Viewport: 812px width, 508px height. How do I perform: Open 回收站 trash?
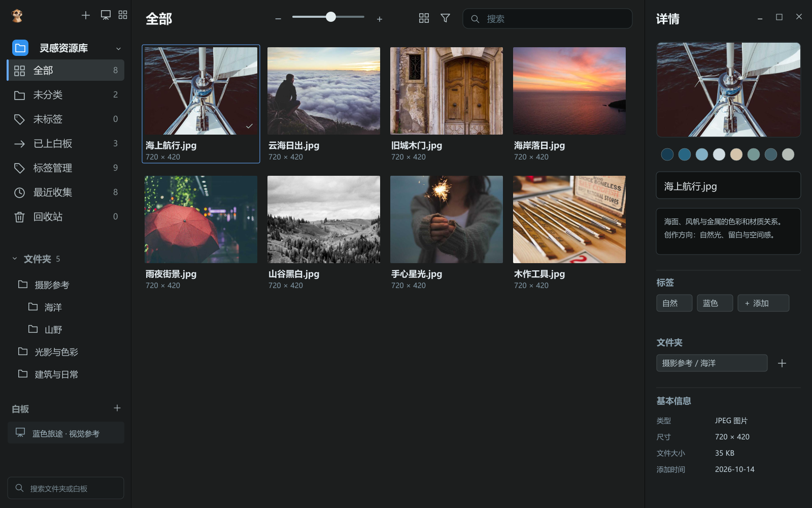(65, 216)
